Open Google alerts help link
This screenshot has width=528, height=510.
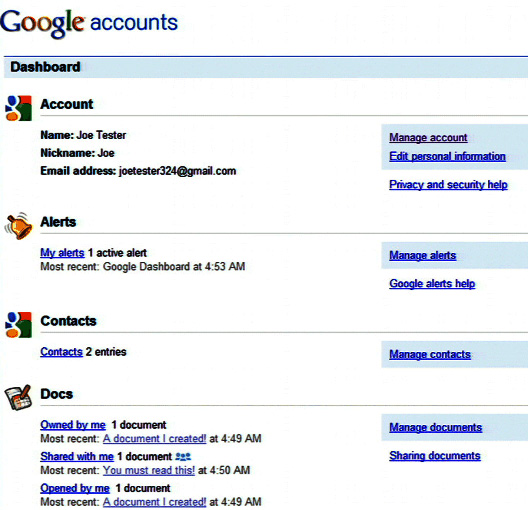(432, 283)
